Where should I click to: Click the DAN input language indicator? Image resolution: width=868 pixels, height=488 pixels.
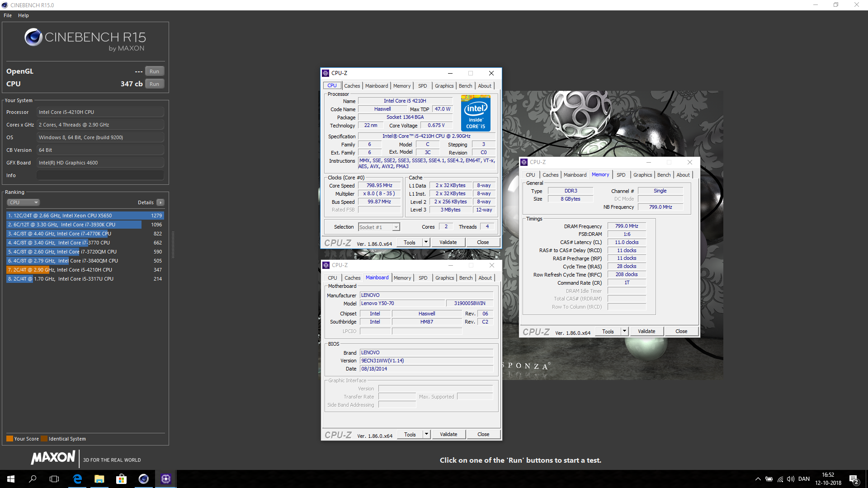[x=804, y=479]
